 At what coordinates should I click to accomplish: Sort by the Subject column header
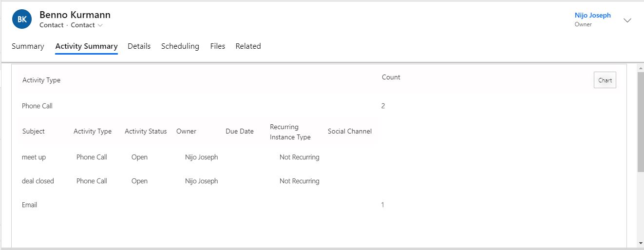click(x=33, y=131)
